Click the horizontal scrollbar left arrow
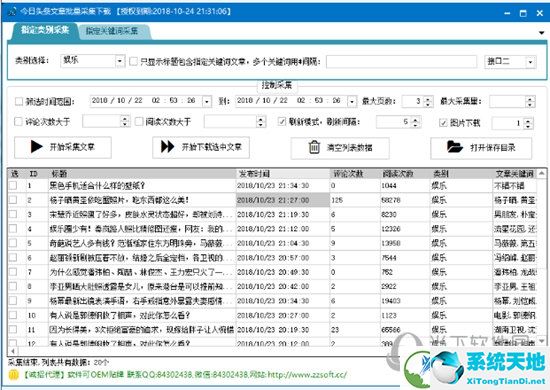Image resolution: width=550 pixels, height=390 pixels. [x=13, y=351]
